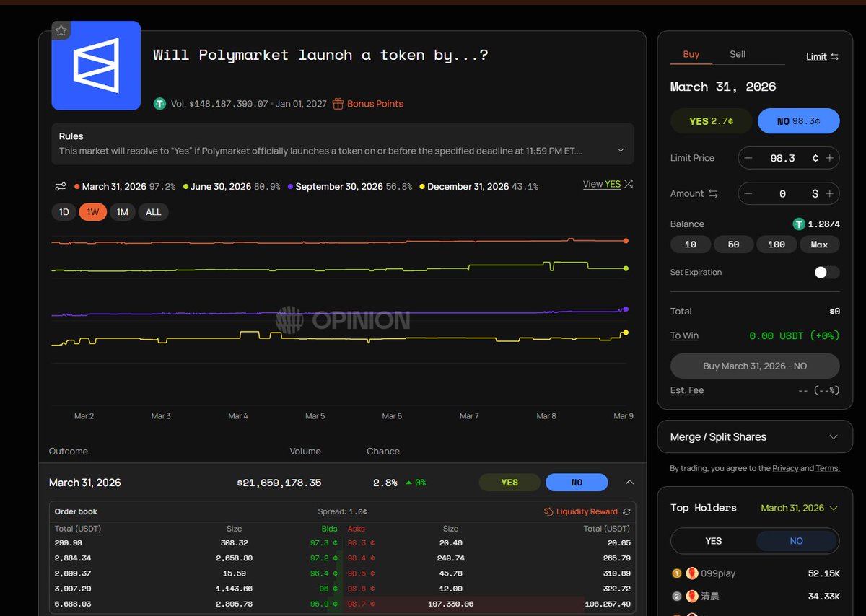Click the swap icon next to Amount
866x616 pixels.
tap(713, 194)
